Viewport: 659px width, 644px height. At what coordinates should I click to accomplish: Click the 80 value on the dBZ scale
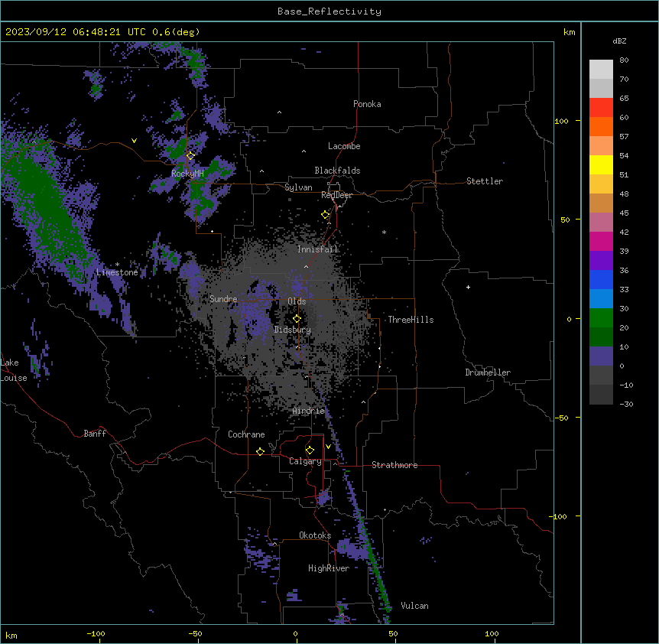point(624,60)
